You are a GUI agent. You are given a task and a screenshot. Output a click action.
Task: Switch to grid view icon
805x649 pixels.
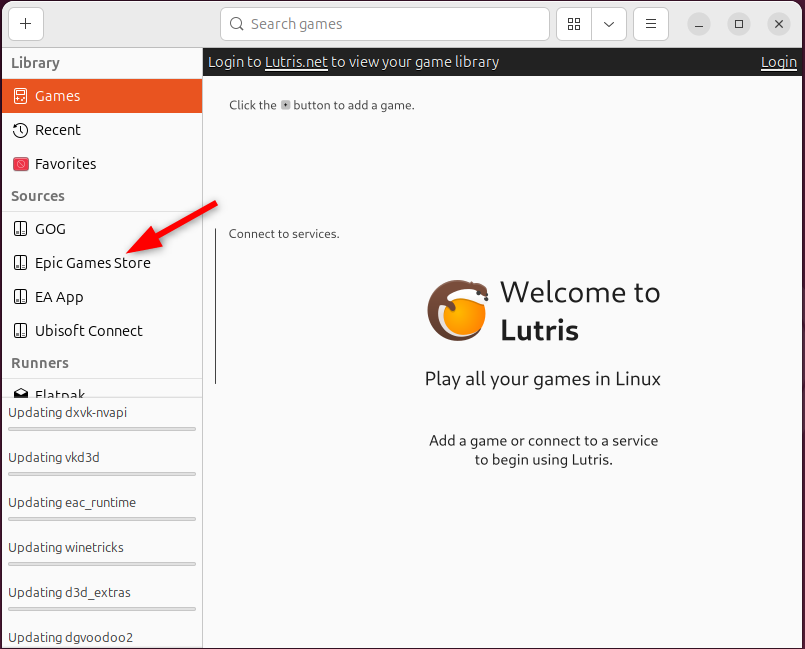point(574,24)
